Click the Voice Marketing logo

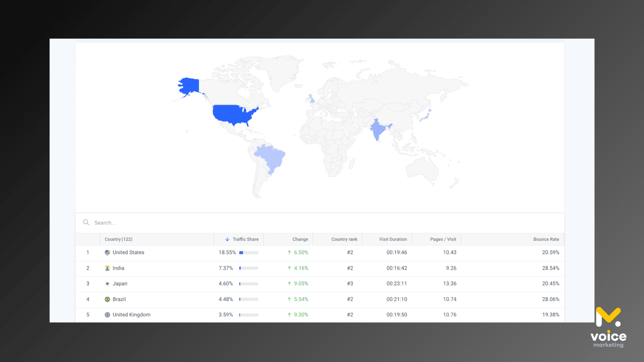(608, 327)
